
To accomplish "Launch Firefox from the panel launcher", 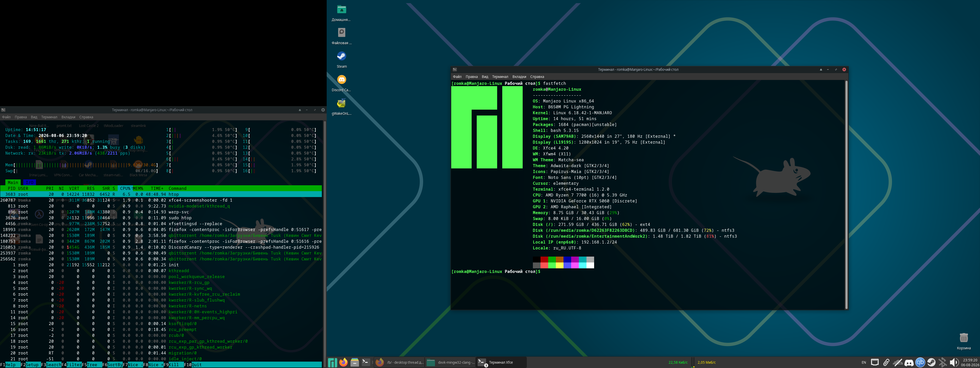I will [x=343, y=362].
